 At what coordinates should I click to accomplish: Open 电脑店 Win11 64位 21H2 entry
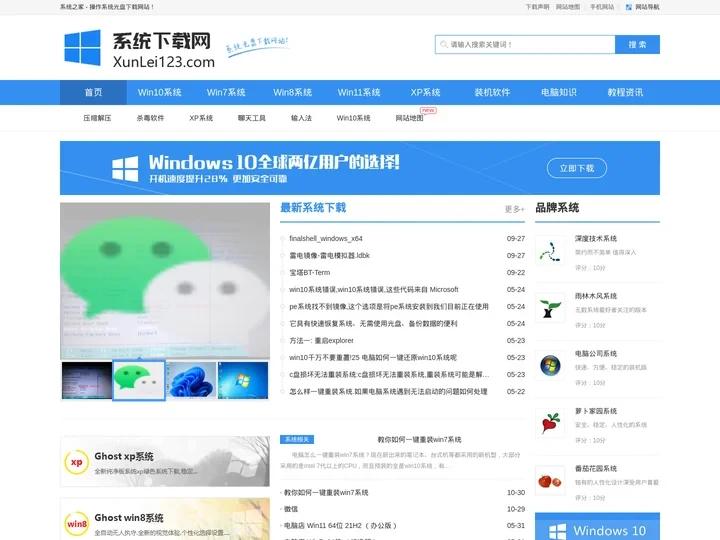(340, 525)
